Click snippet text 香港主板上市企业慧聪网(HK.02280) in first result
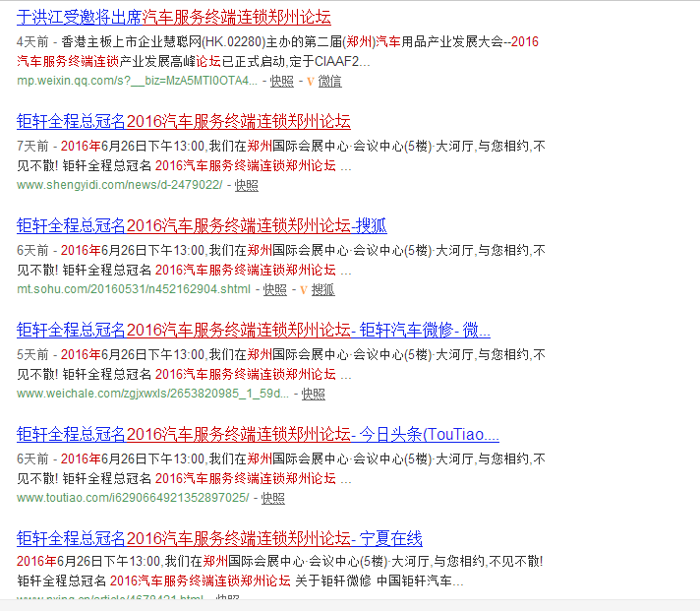 point(163,42)
